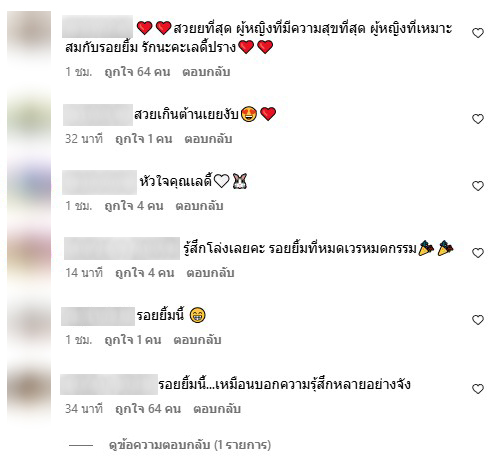Reply to the comment posted 32 minutes ago

[x=208, y=139]
